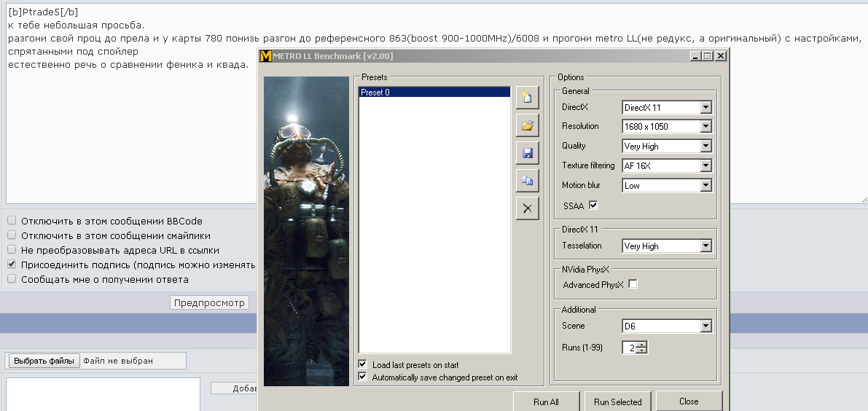Viewport: 868px width, 411px height.
Task: Click the empty box below the file chooser
Action: tap(103, 394)
